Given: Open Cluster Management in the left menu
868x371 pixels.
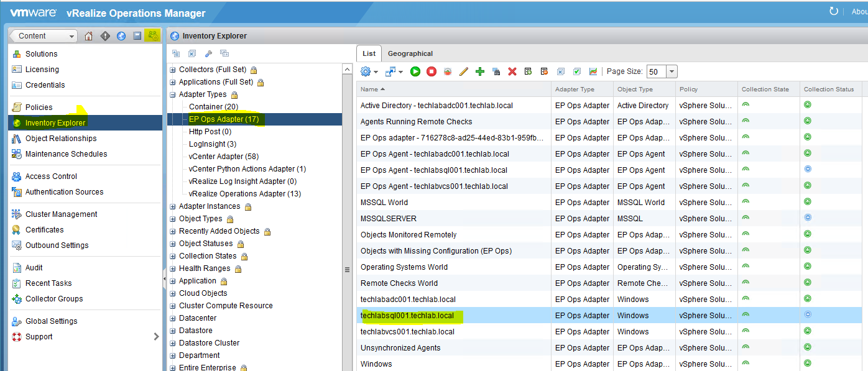Looking at the screenshot, I should tap(61, 214).
